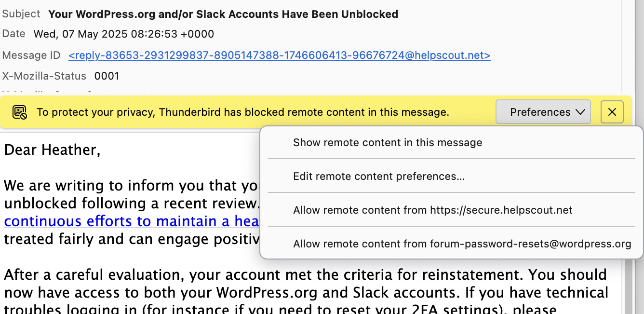
Task: Open the helpscout.net Message ID link
Action: pos(279,55)
